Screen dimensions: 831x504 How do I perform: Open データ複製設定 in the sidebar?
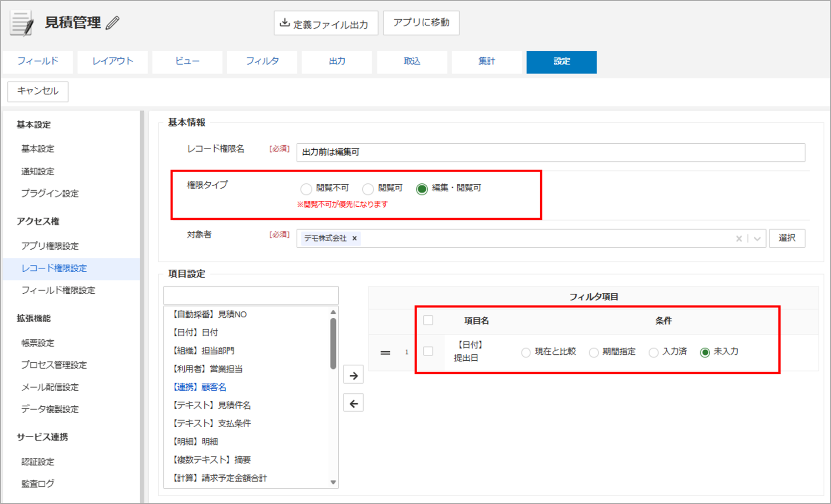coord(50,409)
